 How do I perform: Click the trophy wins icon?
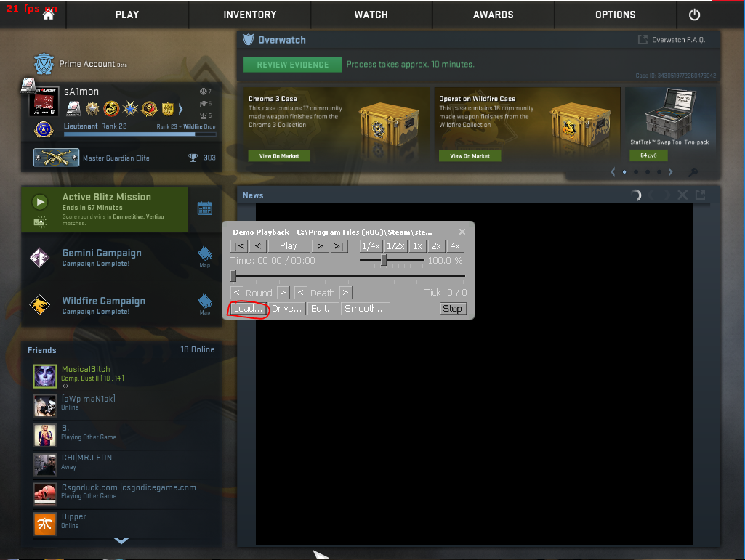(x=193, y=158)
